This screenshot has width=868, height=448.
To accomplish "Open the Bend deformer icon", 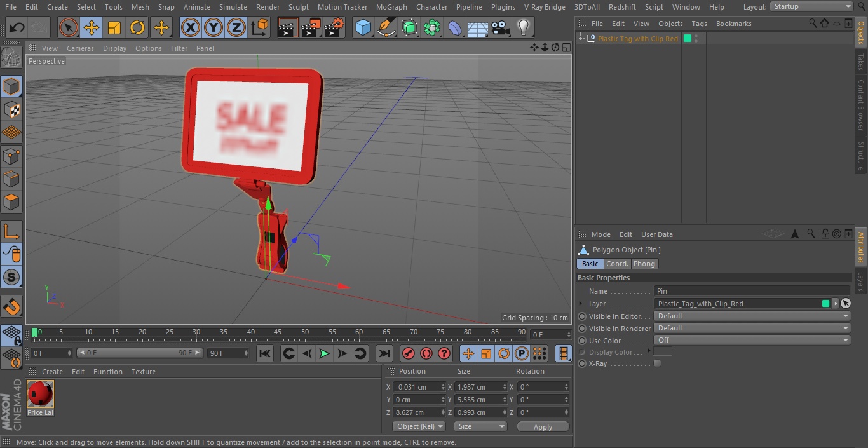I will click(455, 27).
